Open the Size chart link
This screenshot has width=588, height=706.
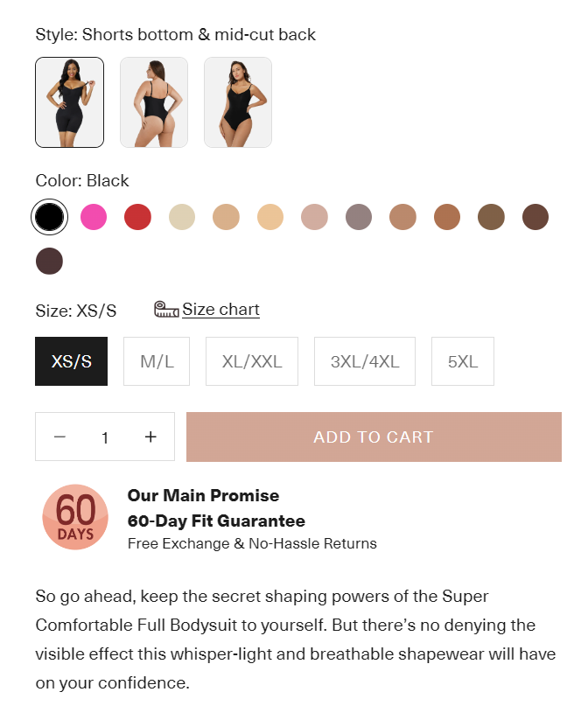coord(220,310)
